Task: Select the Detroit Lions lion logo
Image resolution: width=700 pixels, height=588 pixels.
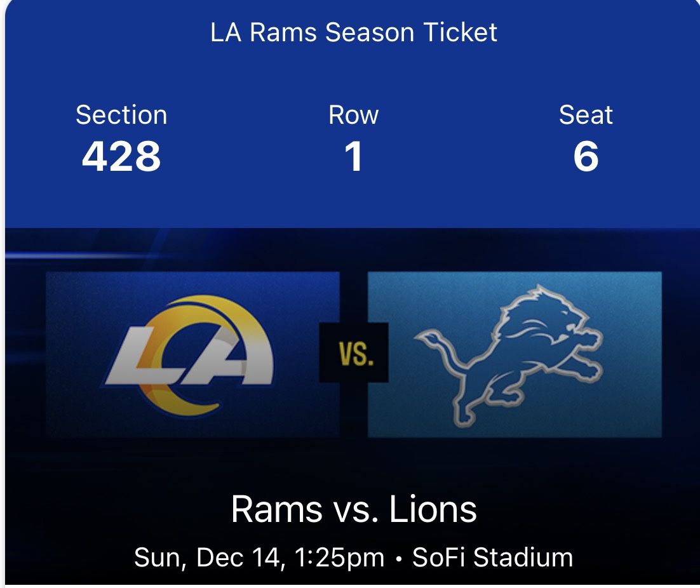Action: [x=521, y=352]
